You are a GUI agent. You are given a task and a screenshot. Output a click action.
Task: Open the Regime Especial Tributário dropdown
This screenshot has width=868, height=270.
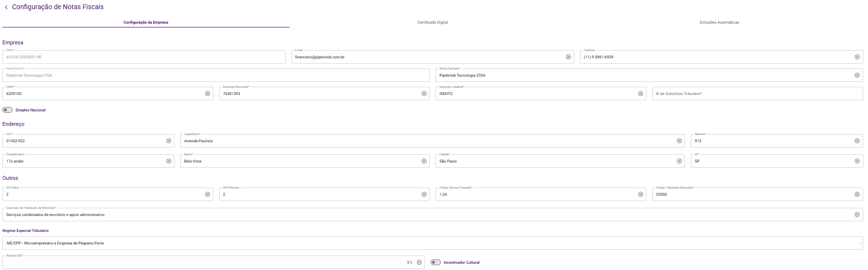[x=432, y=243]
